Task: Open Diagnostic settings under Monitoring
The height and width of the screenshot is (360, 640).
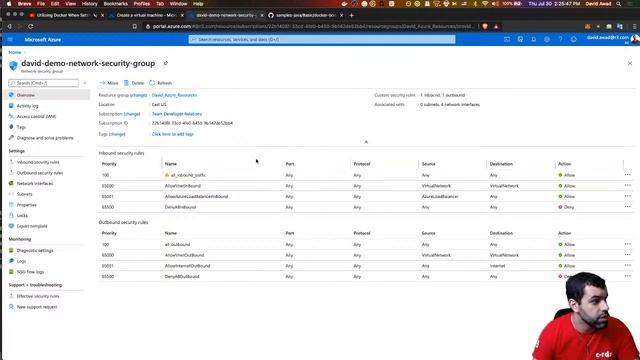Action: click(x=35, y=250)
